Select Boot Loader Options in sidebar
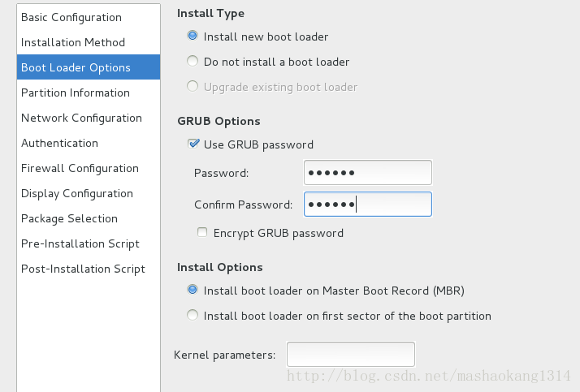This screenshot has height=392, width=580. click(x=89, y=67)
